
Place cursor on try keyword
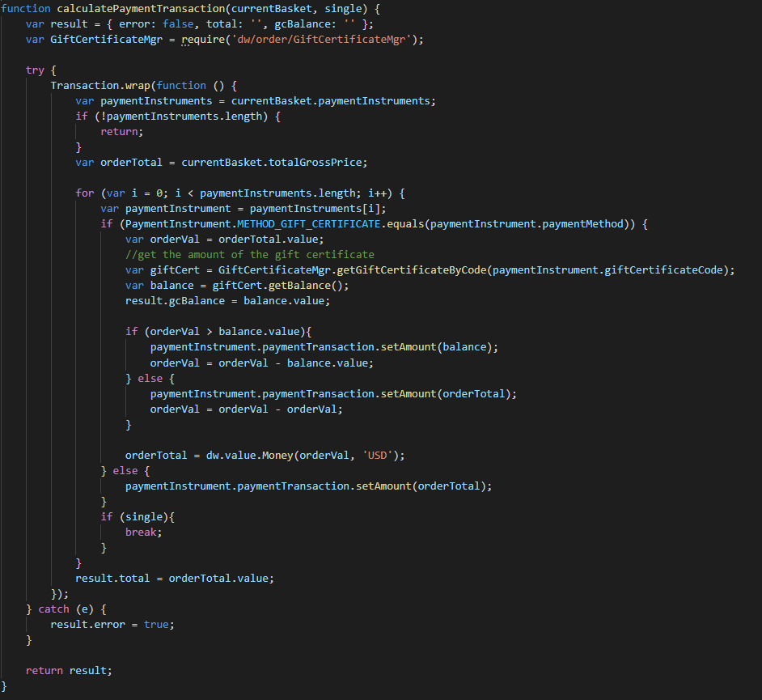[35, 70]
